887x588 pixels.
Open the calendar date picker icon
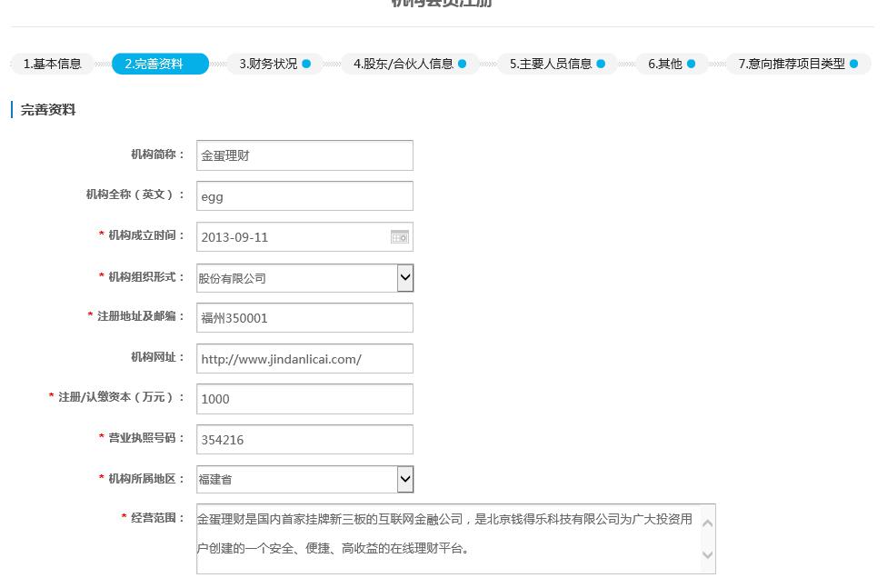point(400,237)
